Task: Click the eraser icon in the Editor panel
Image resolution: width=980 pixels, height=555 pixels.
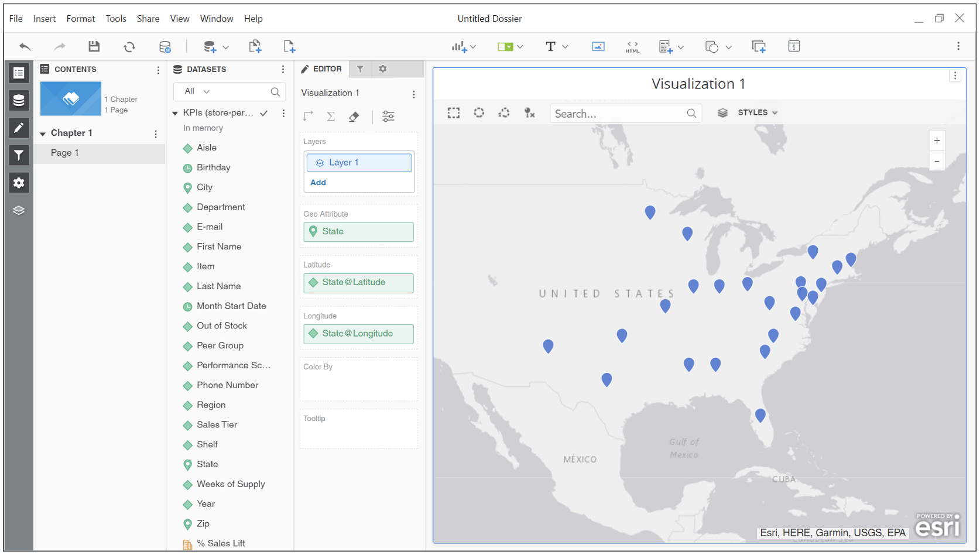Action: tap(354, 117)
